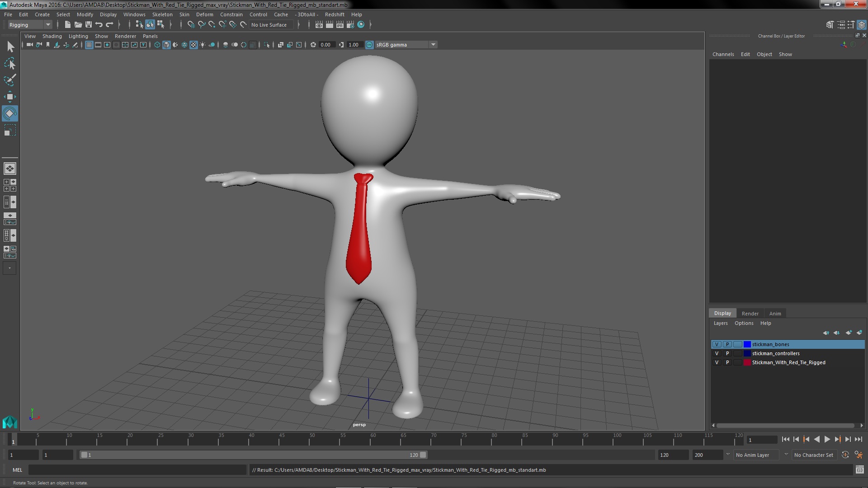Open Render Settings window

(x=350, y=24)
